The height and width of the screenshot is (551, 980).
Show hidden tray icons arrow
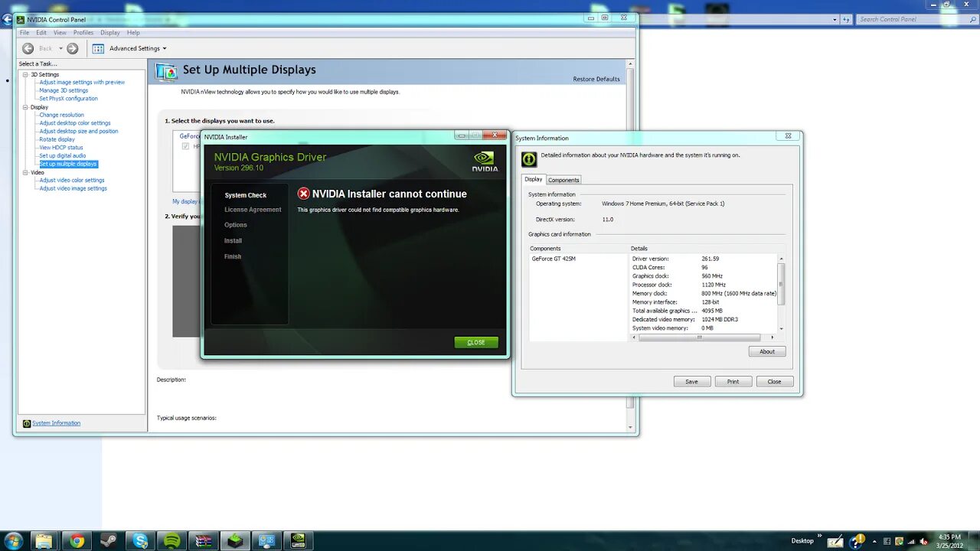874,541
